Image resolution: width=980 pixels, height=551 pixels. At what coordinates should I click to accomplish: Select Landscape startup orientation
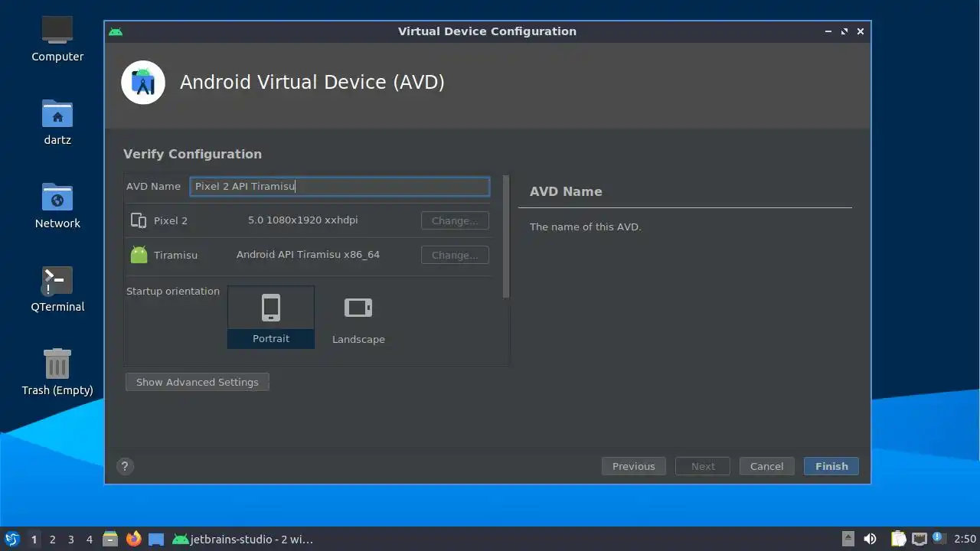point(358,318)
